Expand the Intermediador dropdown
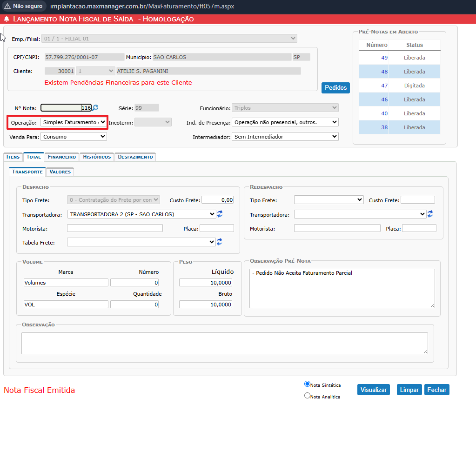 click(x=285, y=137)
